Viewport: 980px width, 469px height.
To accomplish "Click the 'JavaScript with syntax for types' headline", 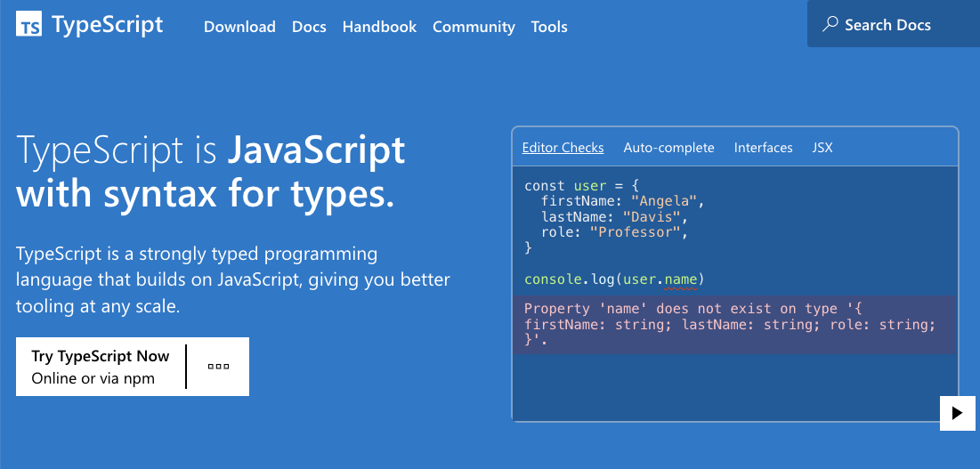I will (211, 171).
